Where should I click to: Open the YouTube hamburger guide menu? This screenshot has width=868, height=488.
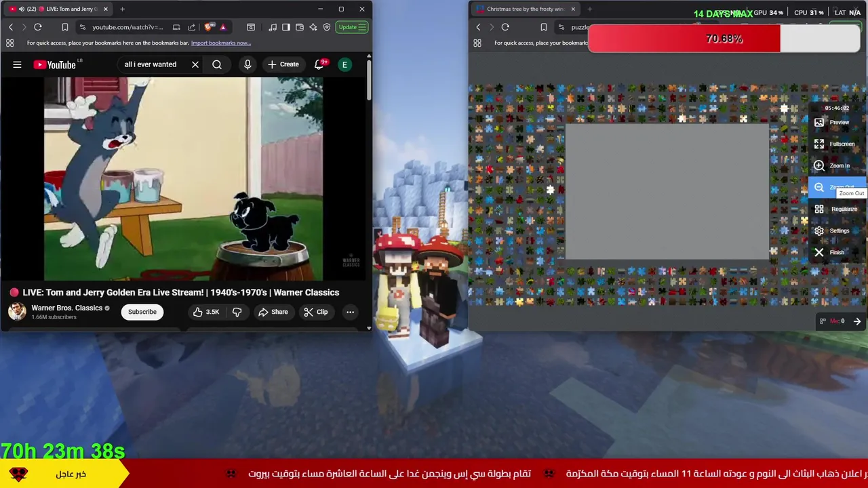coord(17,64)
